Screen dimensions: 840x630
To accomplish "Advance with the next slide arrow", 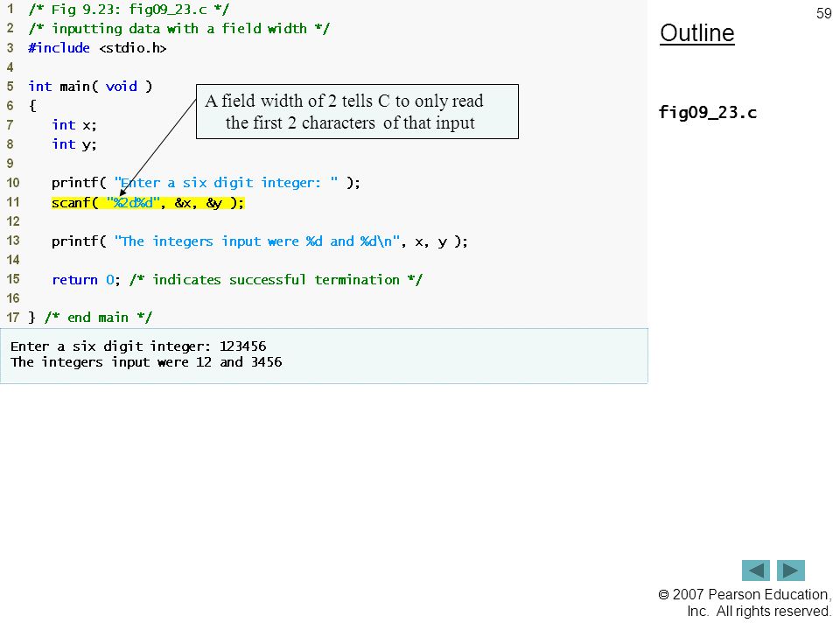I will (x=791, y=570).
